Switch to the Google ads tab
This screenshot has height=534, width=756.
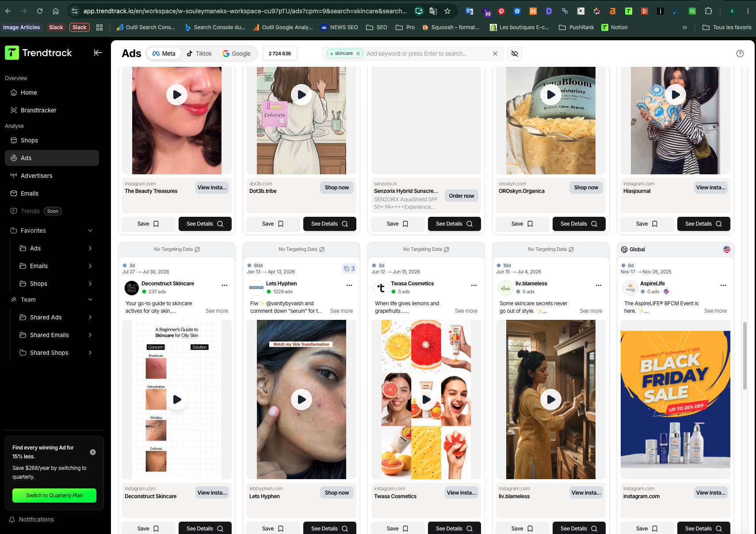237,54
